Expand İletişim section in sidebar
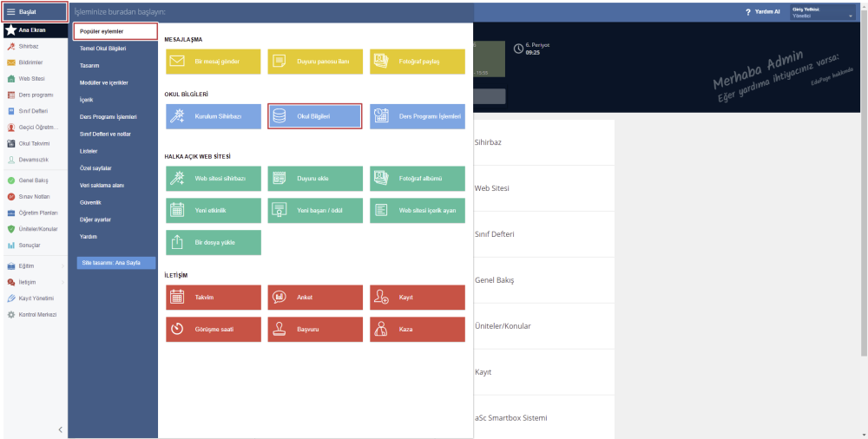 coord(35,282)
